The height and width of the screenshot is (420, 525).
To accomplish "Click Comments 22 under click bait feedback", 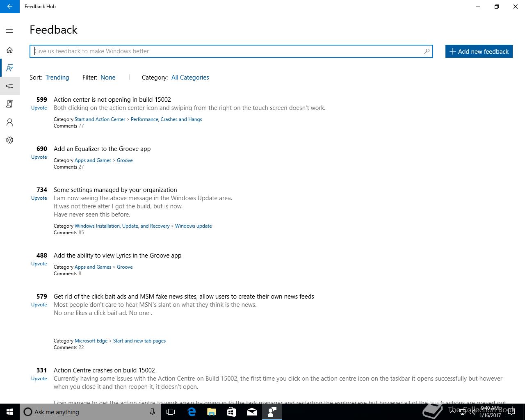I will point(68,347).
